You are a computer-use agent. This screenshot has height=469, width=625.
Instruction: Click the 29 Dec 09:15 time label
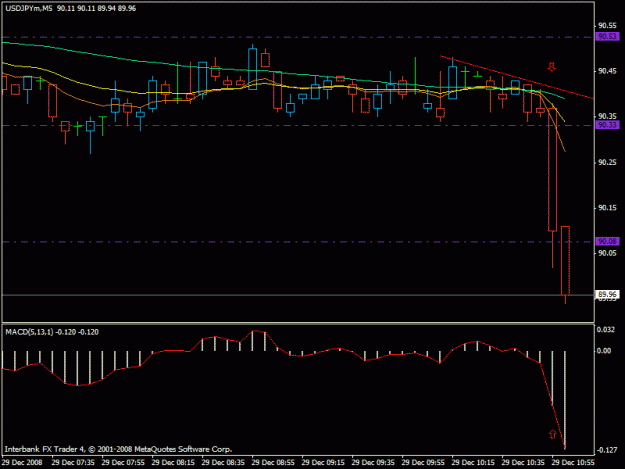tap(323, 463)
